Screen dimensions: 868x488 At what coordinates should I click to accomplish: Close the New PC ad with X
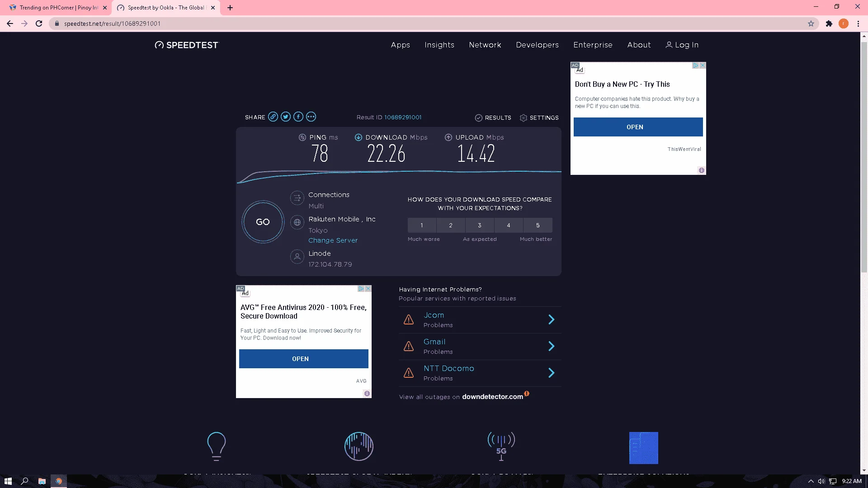pos(703,66)
